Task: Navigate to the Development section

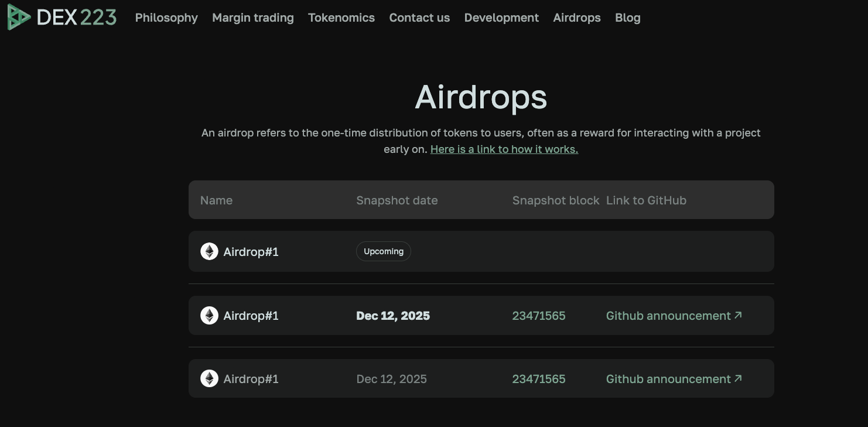Action: click(501, 18)
